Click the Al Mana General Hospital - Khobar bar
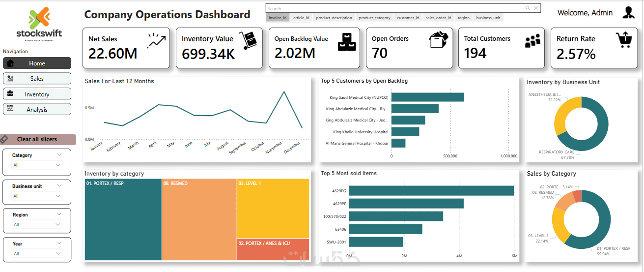The width and height of the screenshot is (644, 272). [398, 143]
